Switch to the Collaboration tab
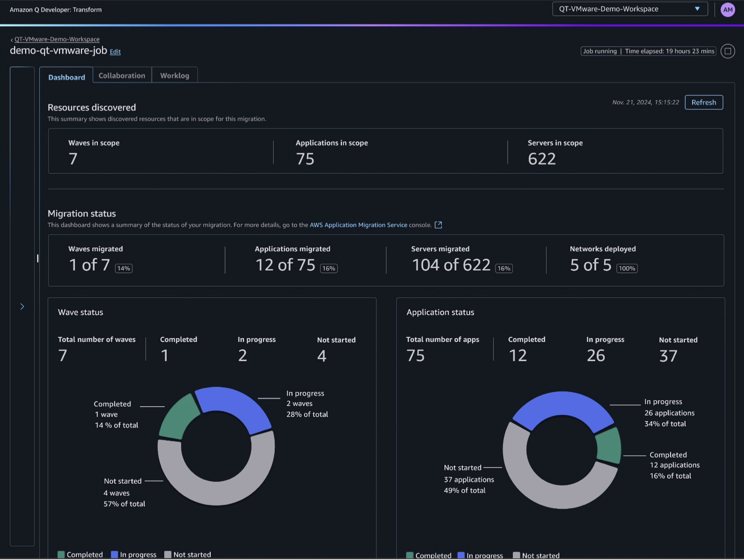 (x=122, y=75)
